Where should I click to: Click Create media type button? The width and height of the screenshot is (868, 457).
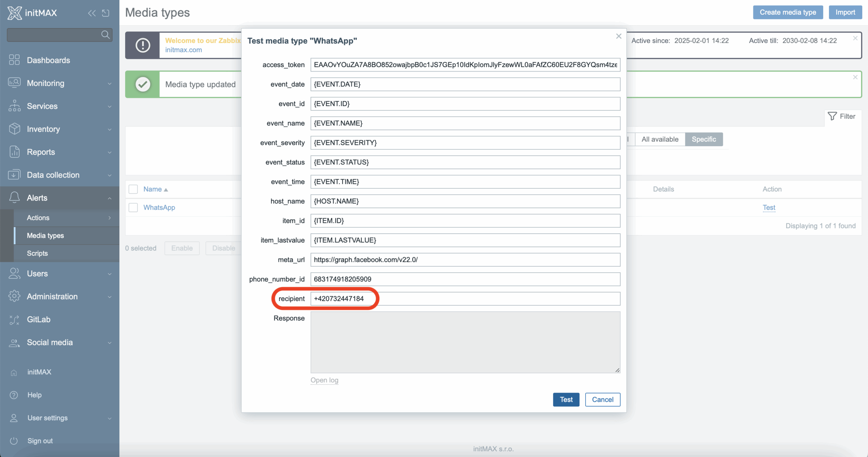click(788, 12)
